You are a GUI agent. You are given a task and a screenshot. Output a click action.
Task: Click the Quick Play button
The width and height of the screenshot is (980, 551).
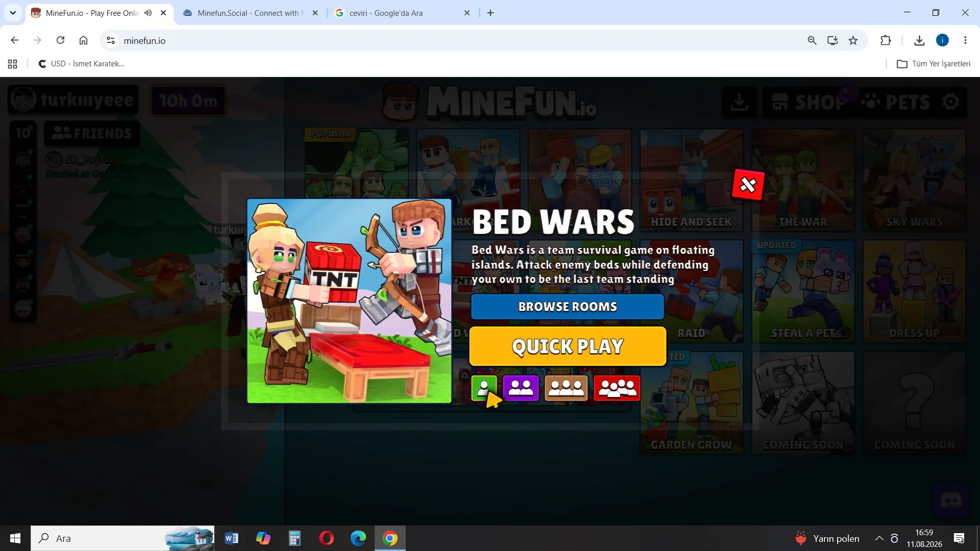point(568,346)
